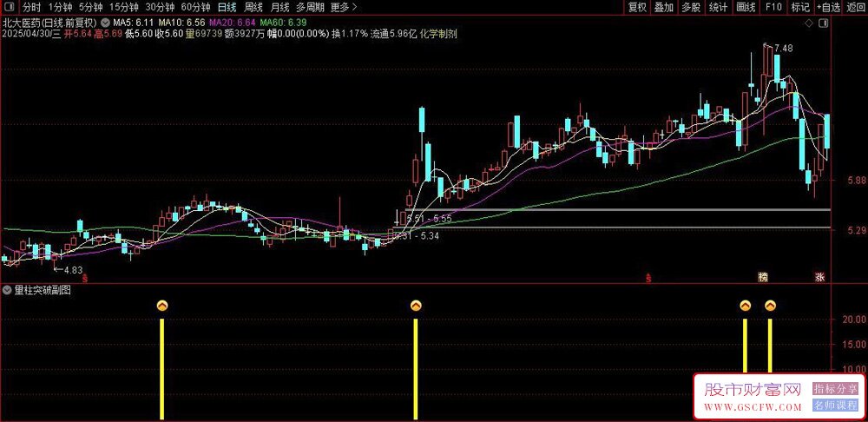The image size is (868, 422).
Task: Open the F10 company info page
Action: 773,8
